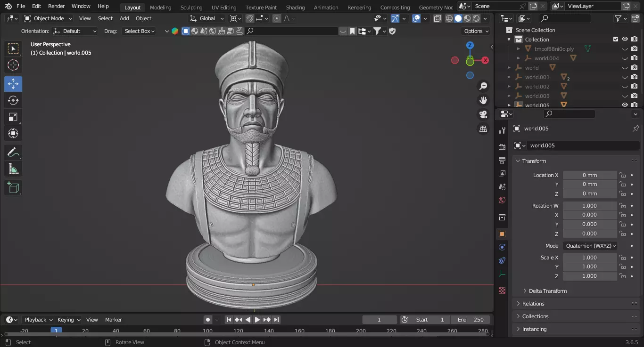Image resolution: width=644 pixels, height=347 pixels.
Task: Open the Tool properties tab with the wrench icon
Action: click(502, 130)
